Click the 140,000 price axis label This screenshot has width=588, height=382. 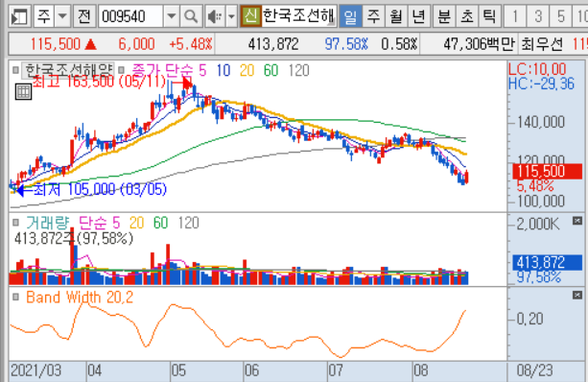click(x=541, y=122)
